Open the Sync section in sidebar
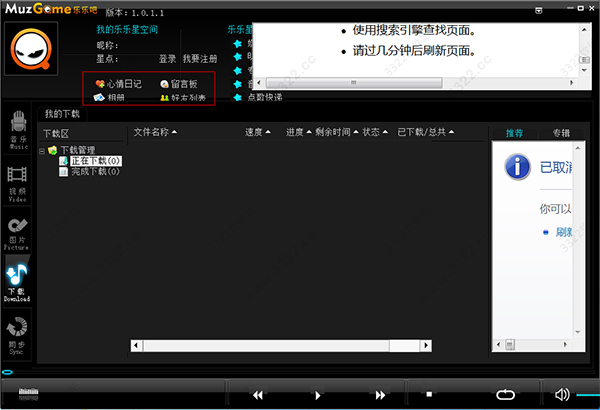Viewport: 600px width, 410px height. [x=17, y=336]
